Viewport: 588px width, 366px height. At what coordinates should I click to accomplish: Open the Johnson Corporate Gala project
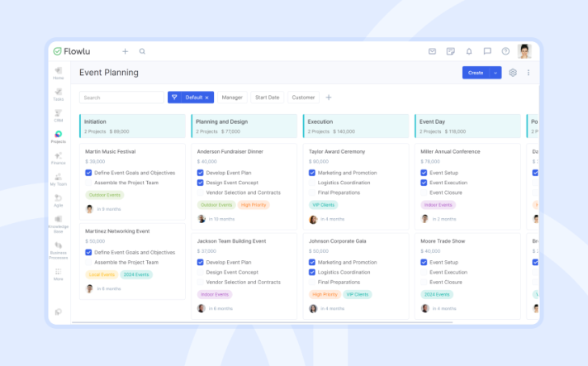336,241
